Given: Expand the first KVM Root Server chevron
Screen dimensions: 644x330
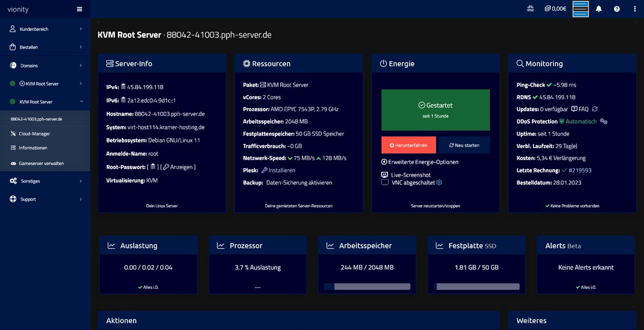Looking at the screenshot, I should tap(80, 84).
